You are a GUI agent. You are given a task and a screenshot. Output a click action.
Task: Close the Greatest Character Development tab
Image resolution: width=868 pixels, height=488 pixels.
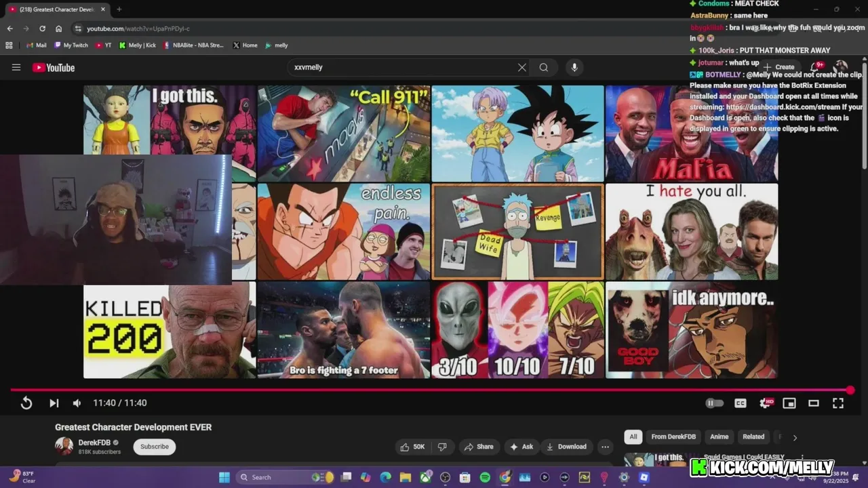pos(103,9)
